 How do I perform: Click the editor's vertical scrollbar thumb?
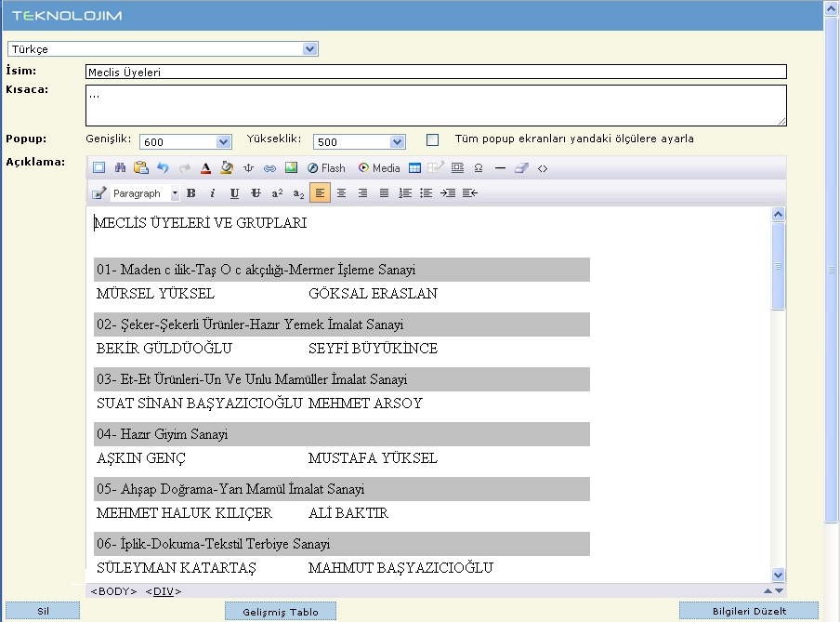[x=779, y=266]
